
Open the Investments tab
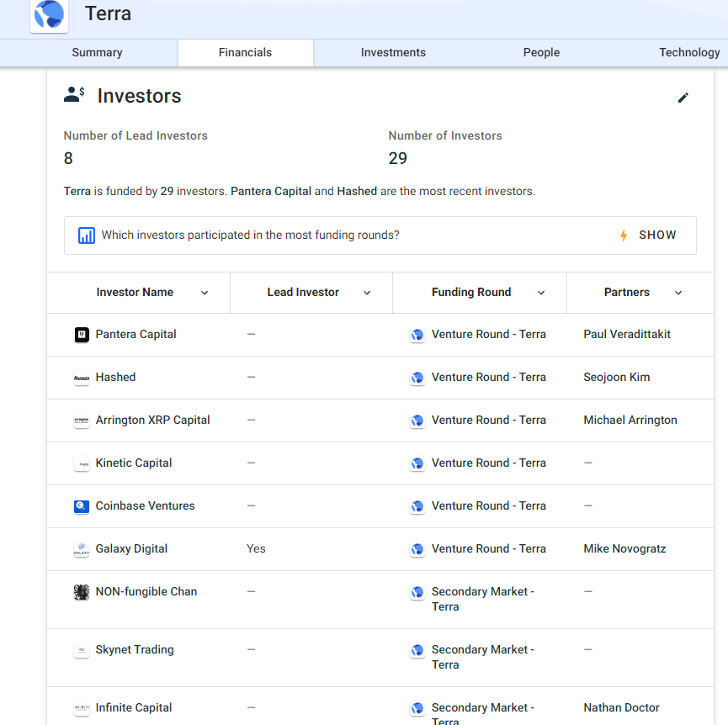coord(393,52)
